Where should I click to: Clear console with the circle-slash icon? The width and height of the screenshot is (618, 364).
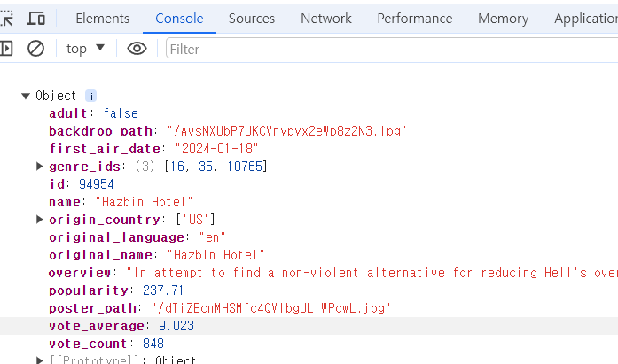point(35,49)
